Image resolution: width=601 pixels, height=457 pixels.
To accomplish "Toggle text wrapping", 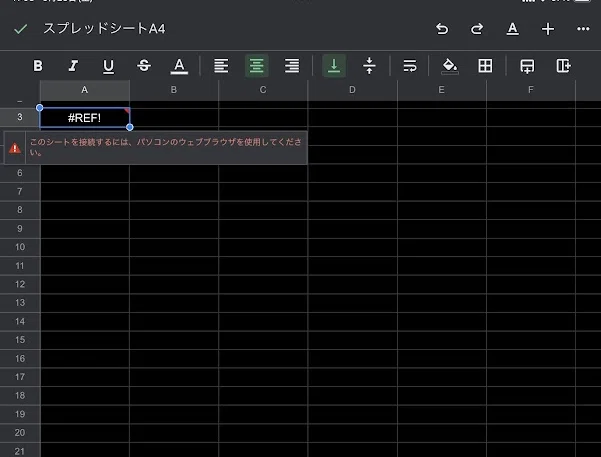I will (x=410, y=66).
